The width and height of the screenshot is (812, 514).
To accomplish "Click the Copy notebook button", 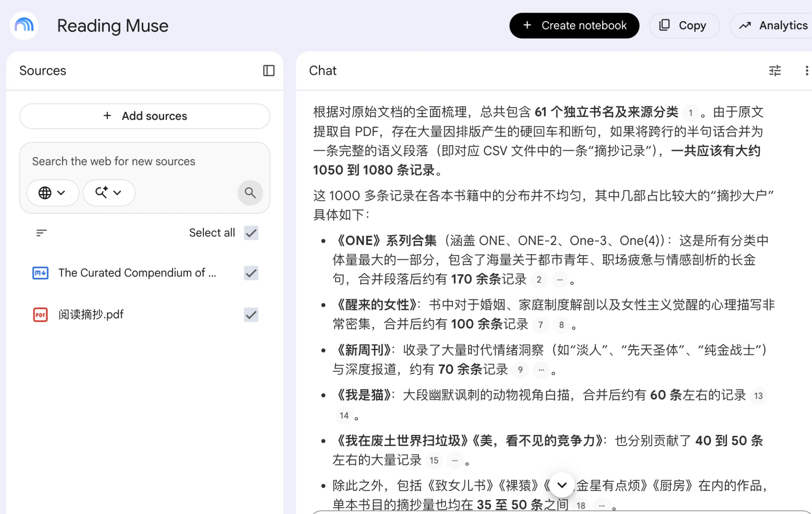I will [x=684, y=25].
